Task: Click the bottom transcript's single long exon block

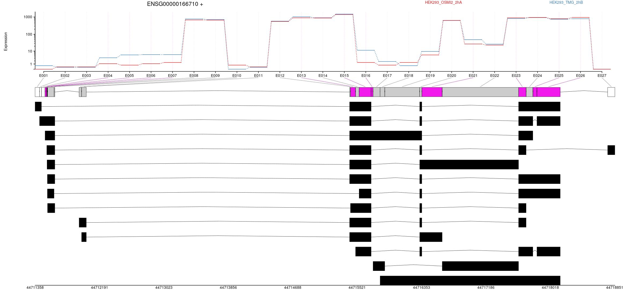Action: [470, 280]
